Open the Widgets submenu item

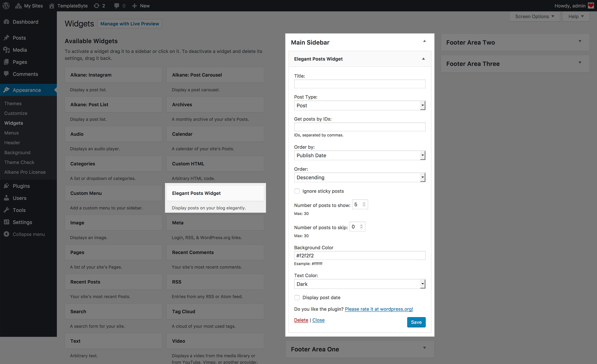pos(13,123)
